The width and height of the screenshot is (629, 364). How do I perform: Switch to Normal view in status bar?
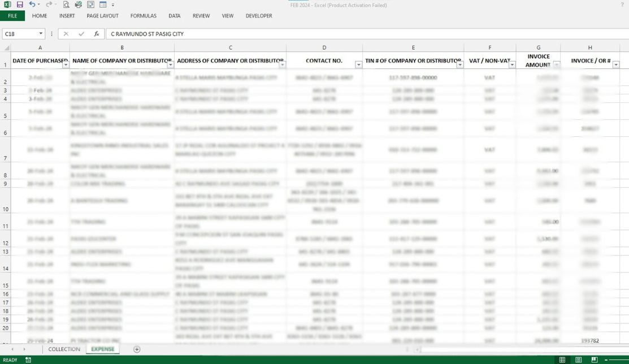(562, 360)
